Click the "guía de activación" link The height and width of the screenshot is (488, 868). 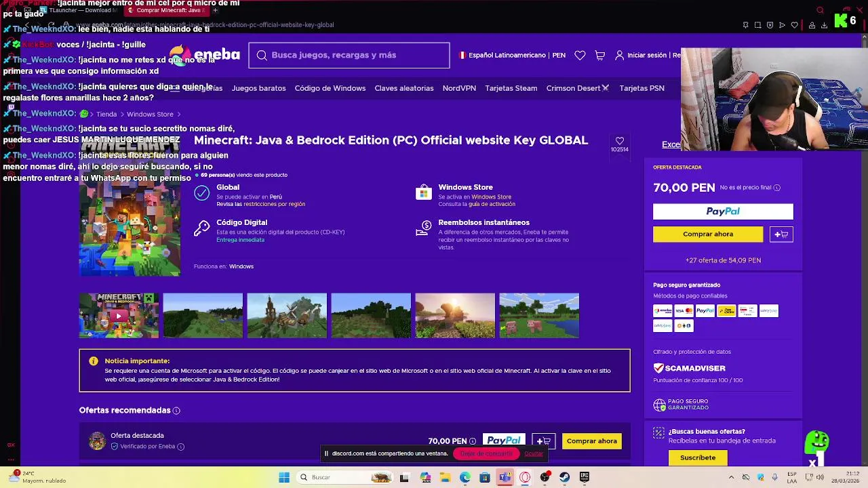click(x=492, y=204)
